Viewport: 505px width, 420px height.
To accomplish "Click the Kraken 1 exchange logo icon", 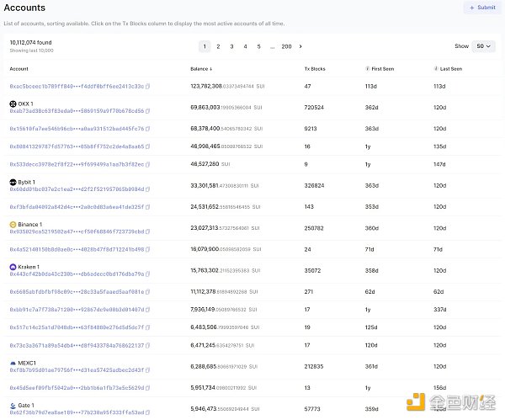I will pos(13,267).
